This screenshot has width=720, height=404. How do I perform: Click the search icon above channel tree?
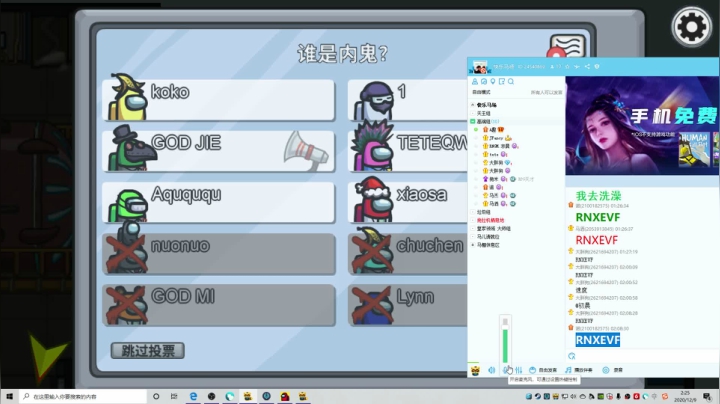pos(511,81)
